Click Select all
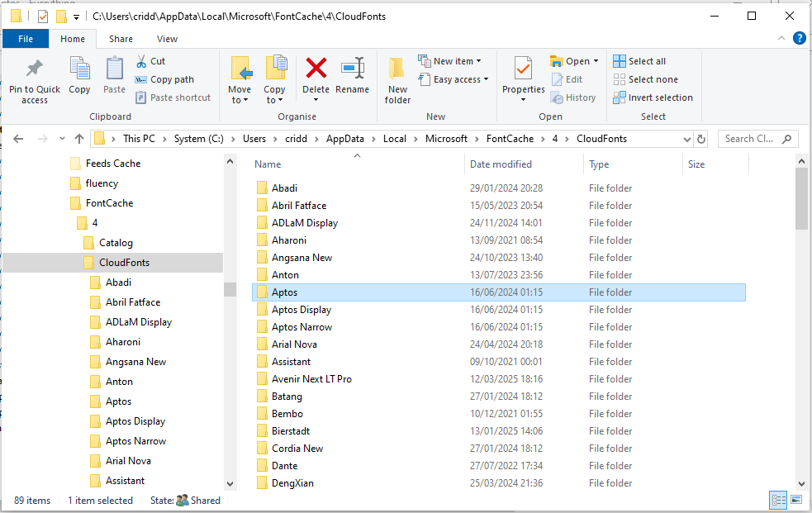This screenshot has height=513, width=812. click(x=639, y=61)
